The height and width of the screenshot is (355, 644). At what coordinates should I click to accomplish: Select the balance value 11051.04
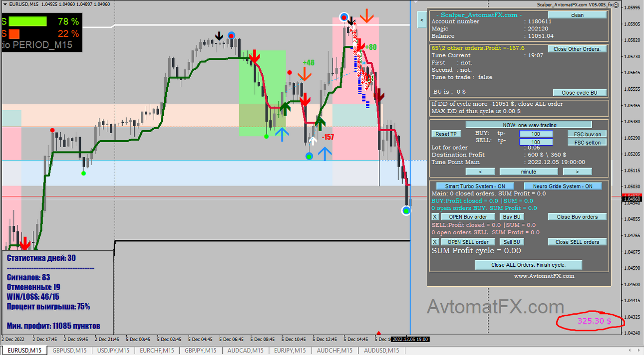point(541,36)
